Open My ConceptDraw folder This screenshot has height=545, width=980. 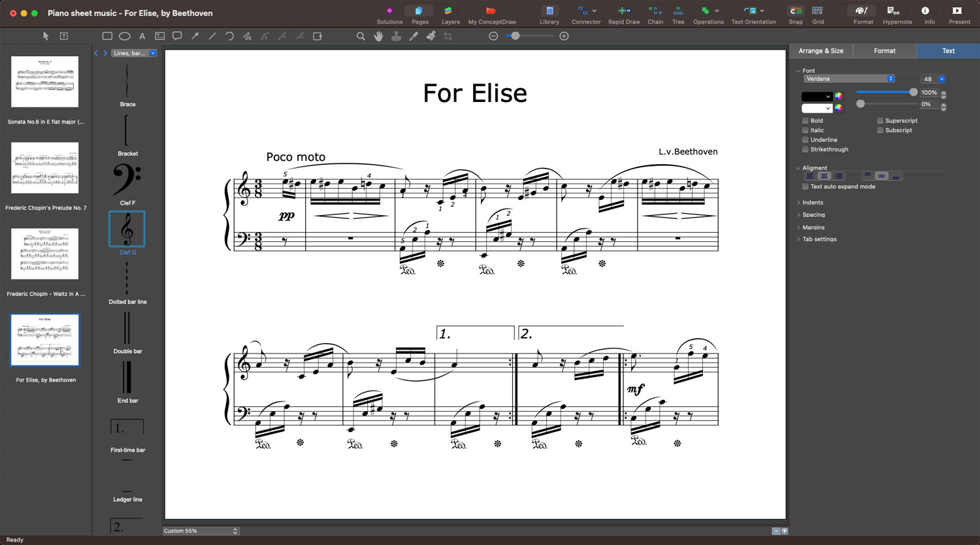[492, 15]
